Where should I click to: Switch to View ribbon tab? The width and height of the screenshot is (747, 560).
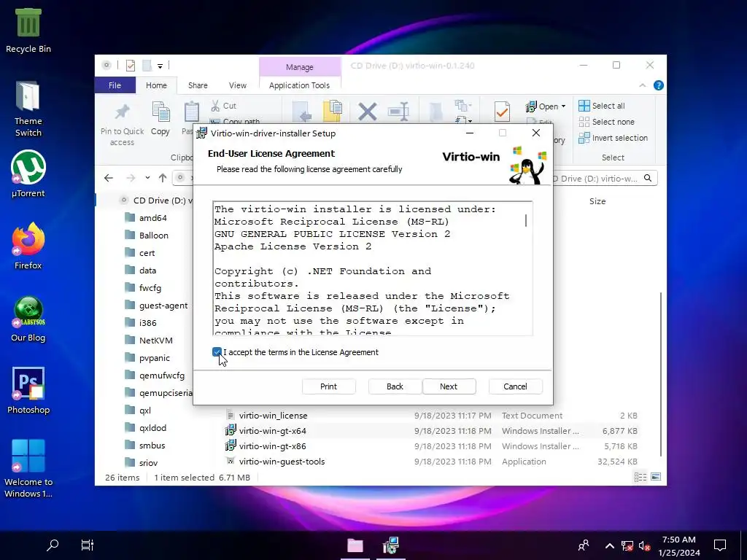coord(237,85)
